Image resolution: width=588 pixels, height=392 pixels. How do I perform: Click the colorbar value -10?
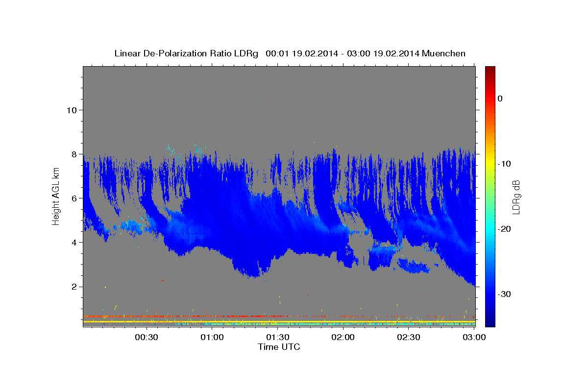(x=504, y=164)
